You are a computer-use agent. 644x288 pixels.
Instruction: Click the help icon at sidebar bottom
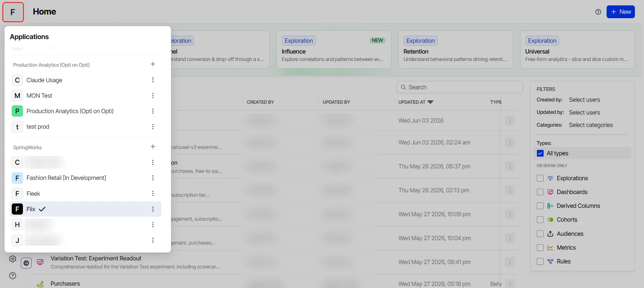tap(13, 276)
